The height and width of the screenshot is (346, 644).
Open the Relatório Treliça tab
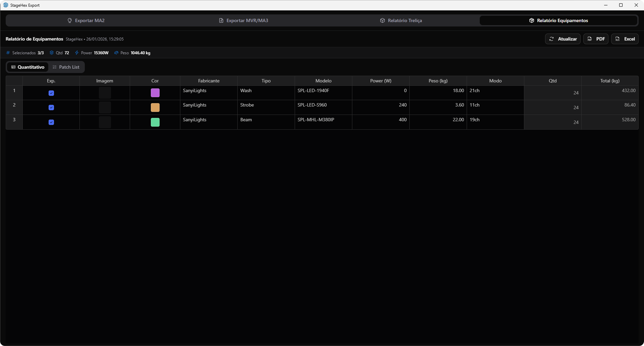click(x=401, y=20)
